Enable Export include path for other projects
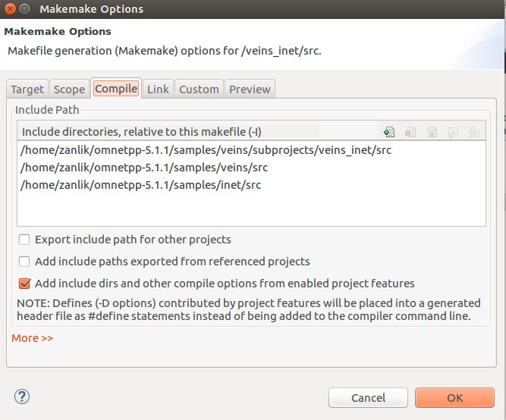 pos(25,240)
